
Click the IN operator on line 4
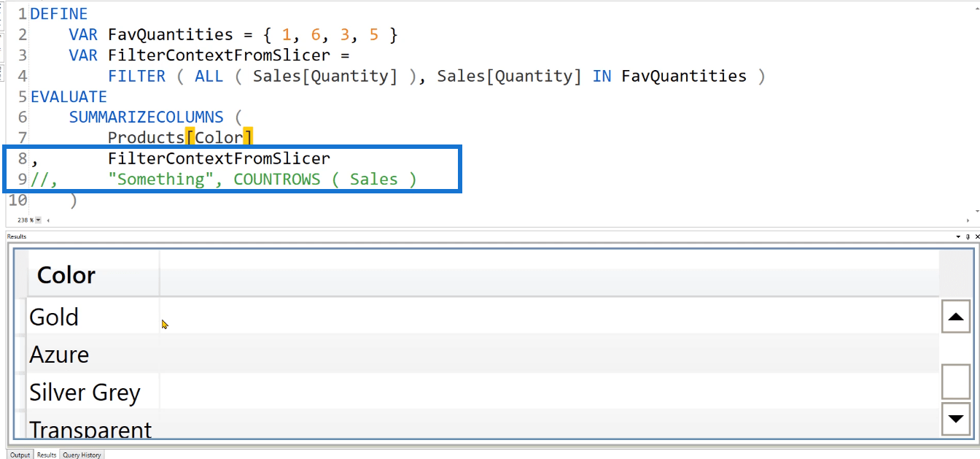coord(602,76)
